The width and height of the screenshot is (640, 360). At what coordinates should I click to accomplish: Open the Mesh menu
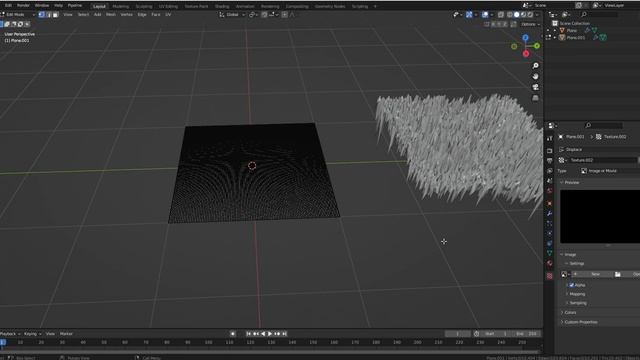coord(111,14)
